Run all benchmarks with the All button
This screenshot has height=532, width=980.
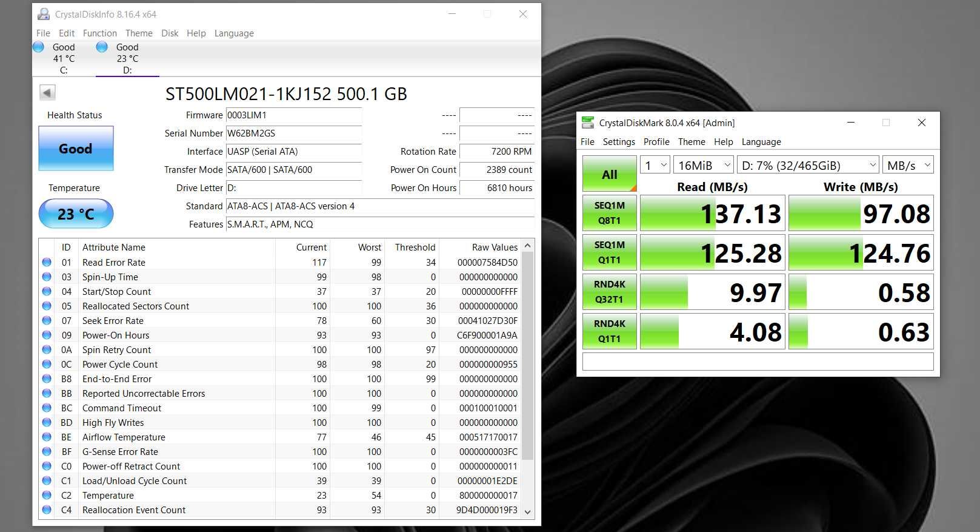(x=610, y=174)
